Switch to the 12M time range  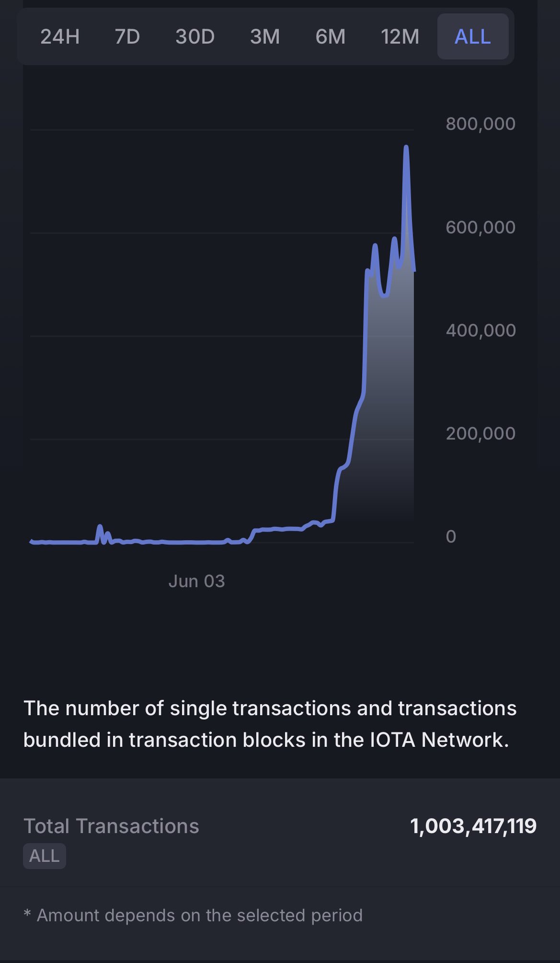click(400, 37)
